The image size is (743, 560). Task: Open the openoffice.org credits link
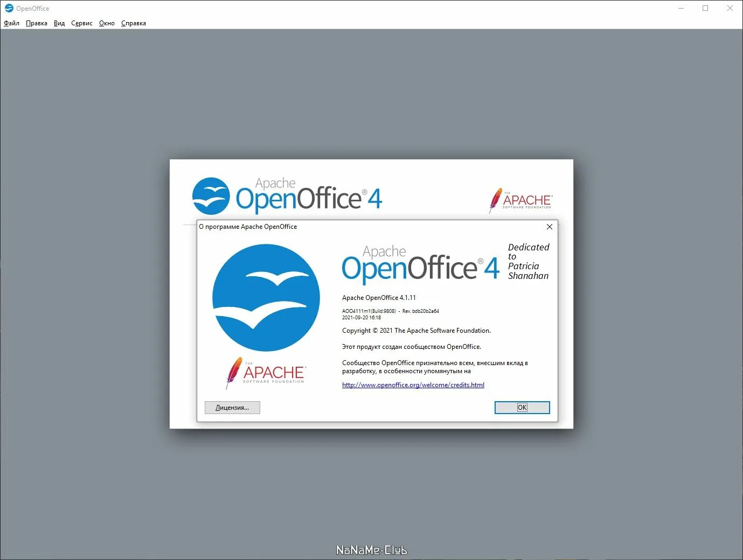click(413, 385)
